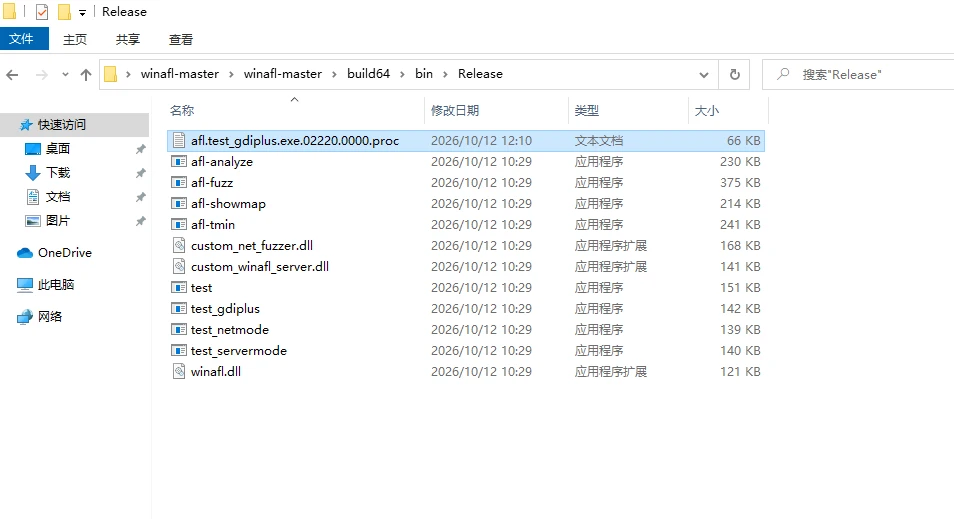Expand the chevron between the two winafl-master
Viewport: 954px width, 519px height.
[x=231, y=74]
